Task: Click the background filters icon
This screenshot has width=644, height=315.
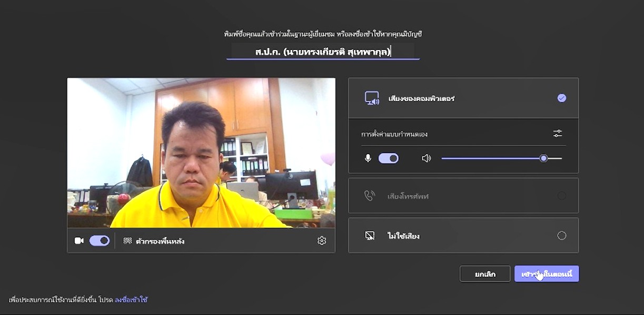Action: pyautogui.click(x=127, y=241)
